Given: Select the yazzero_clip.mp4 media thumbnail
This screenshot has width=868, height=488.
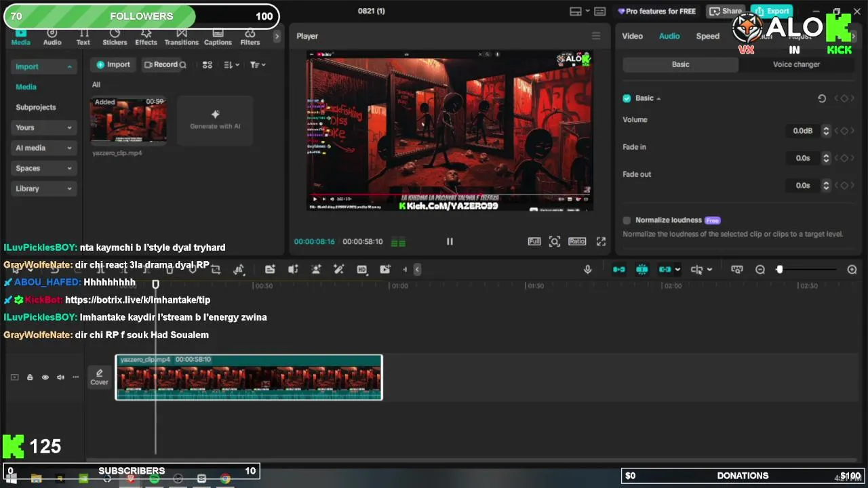Looking at the screenshot, I should click(128, 121).
